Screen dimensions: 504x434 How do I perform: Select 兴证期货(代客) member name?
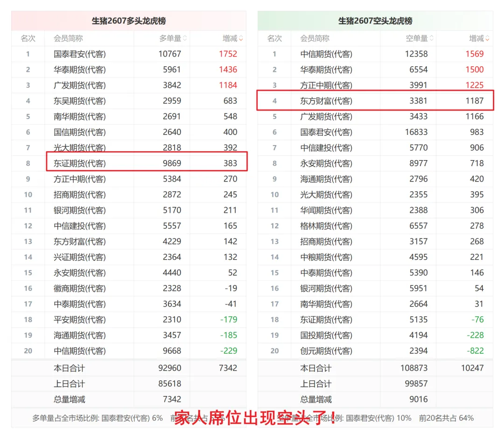pyautogui.click(x=80, y=257)
